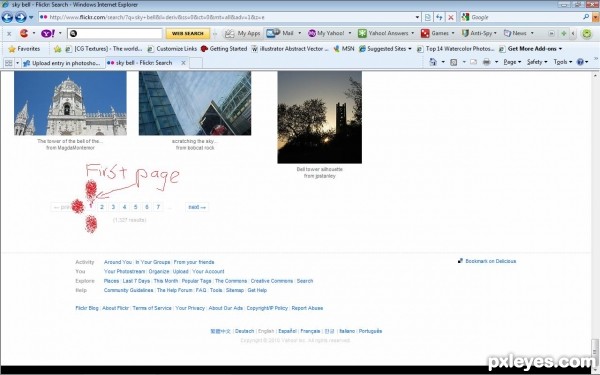
Task: Open Your Photostream footer link
Action: click(124, 271)
